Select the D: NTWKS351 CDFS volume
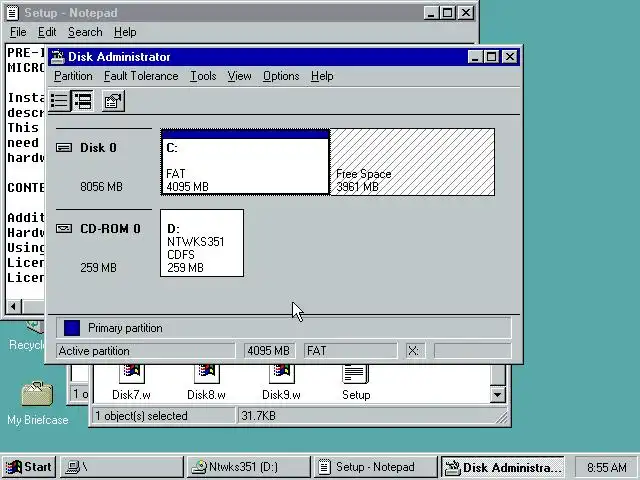 click(x=202, y=243)
